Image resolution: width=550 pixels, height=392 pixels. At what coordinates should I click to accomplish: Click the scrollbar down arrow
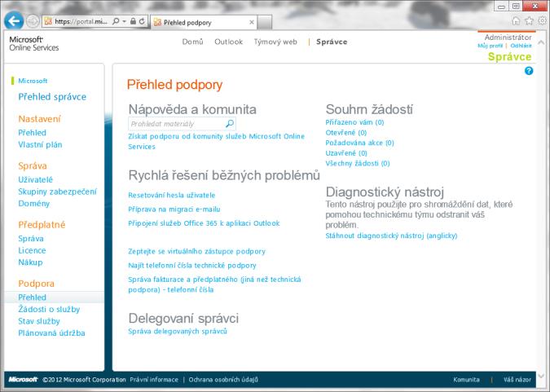pos(542,375)
